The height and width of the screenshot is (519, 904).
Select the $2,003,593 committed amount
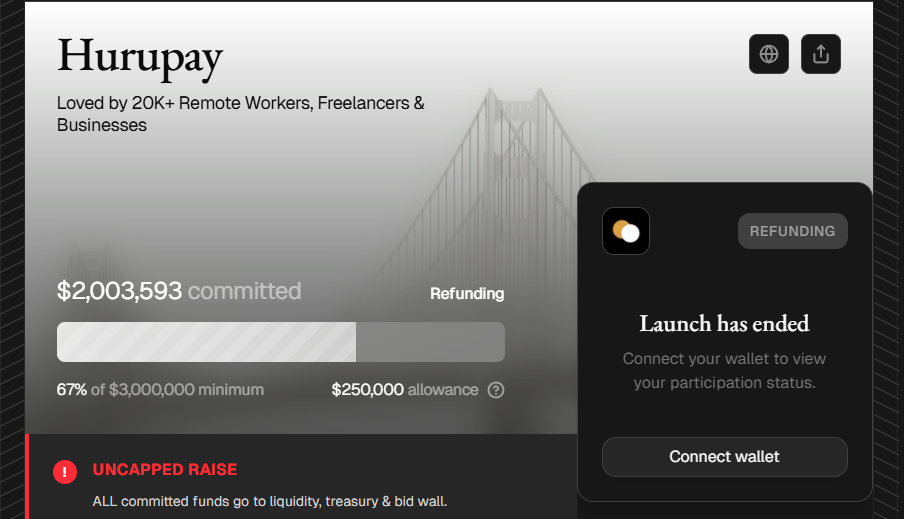120,291
